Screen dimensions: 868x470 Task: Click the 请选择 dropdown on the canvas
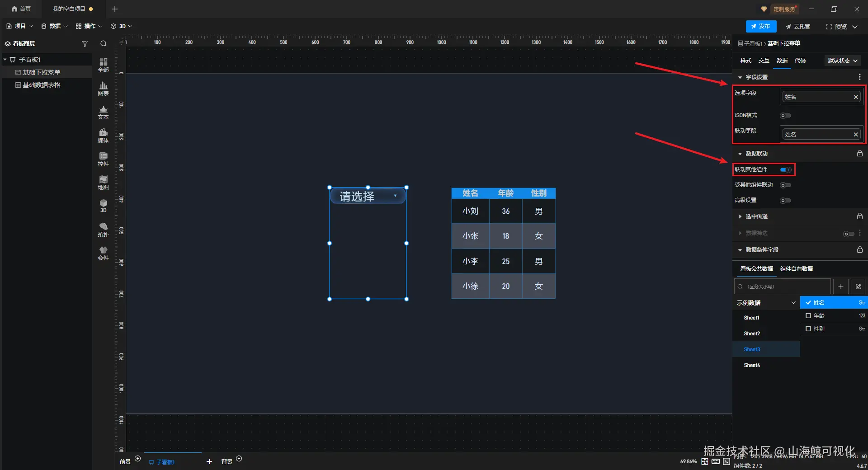pyautogui.click(x=368, y=196)
